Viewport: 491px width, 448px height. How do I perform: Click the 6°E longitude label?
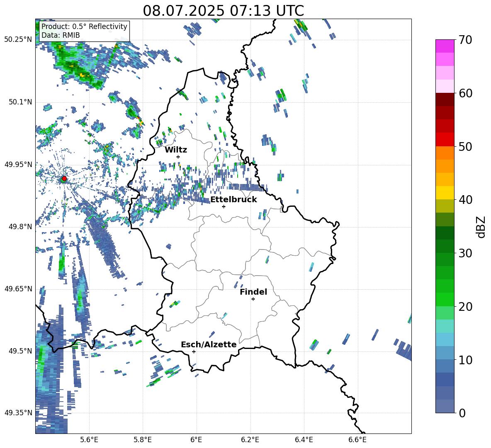pyautogui.click(x=196, y=440)
